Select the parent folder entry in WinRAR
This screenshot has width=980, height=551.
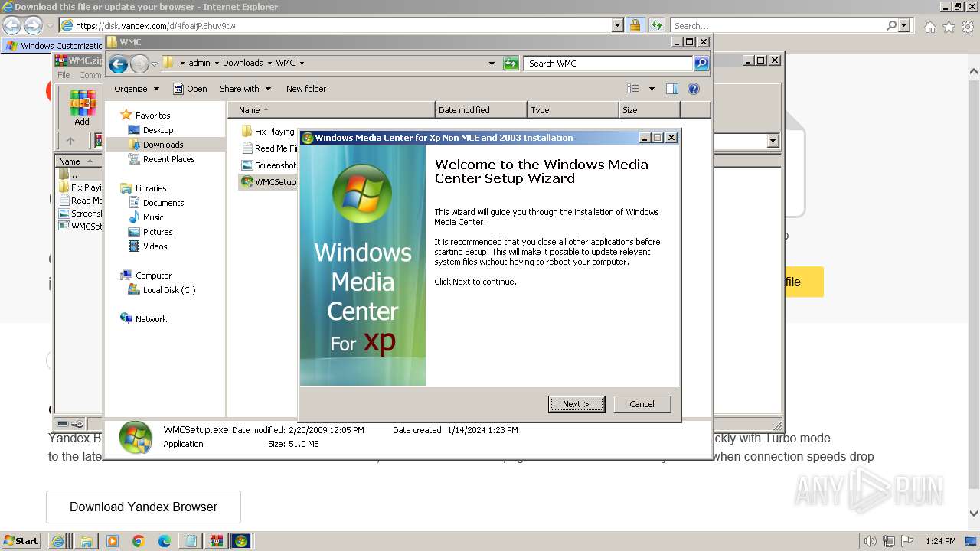coord(74,174)
